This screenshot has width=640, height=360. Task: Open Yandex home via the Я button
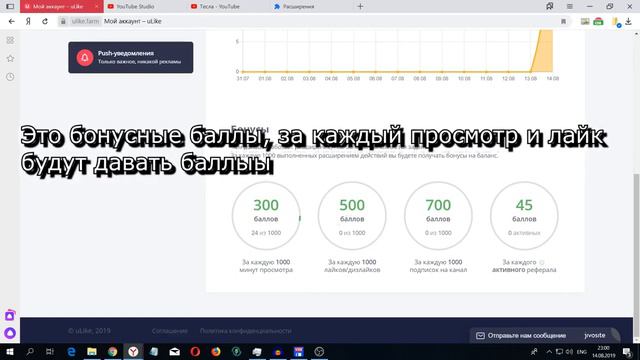(x=28, y=21)
